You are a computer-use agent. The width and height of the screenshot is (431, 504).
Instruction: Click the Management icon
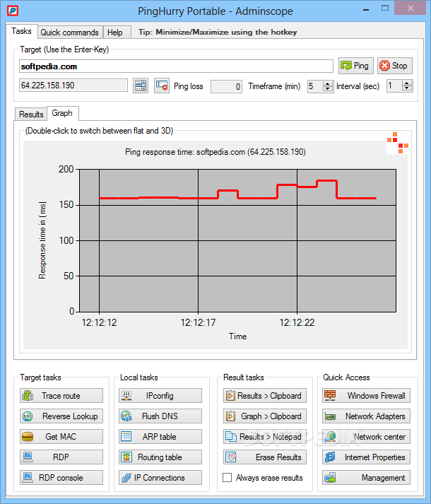330,478
